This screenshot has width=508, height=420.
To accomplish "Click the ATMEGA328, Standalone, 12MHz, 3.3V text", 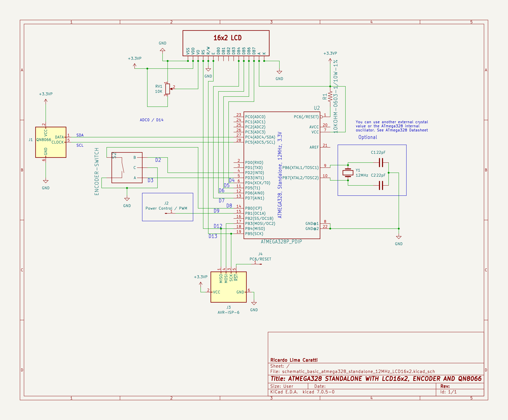I will tap(280, 175).
